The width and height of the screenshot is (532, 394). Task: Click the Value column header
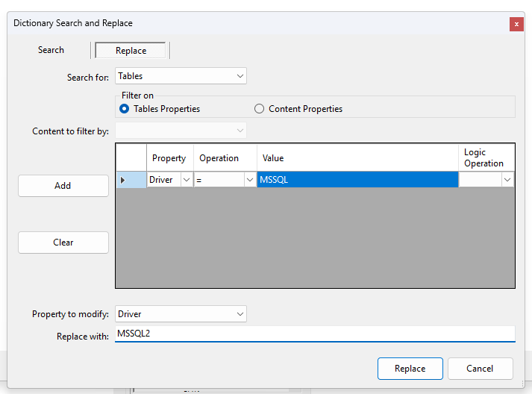tap(357, 158)
